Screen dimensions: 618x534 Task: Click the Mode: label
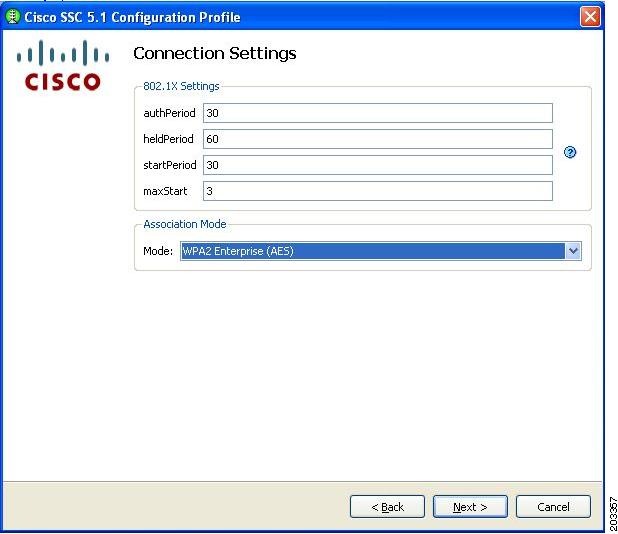click(x=158, y=251)
